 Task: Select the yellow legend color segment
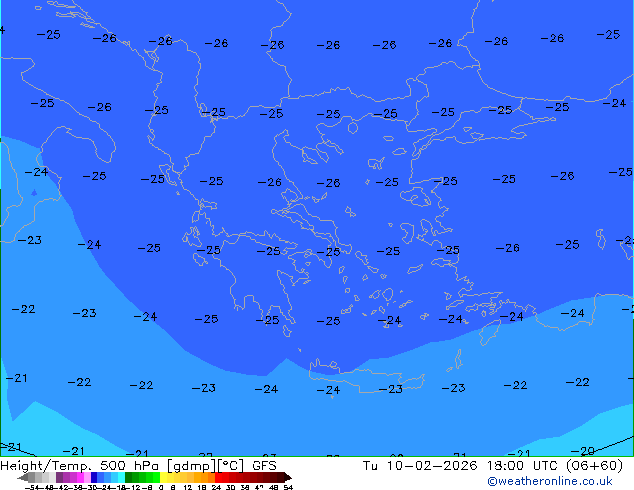coord(163,477)
